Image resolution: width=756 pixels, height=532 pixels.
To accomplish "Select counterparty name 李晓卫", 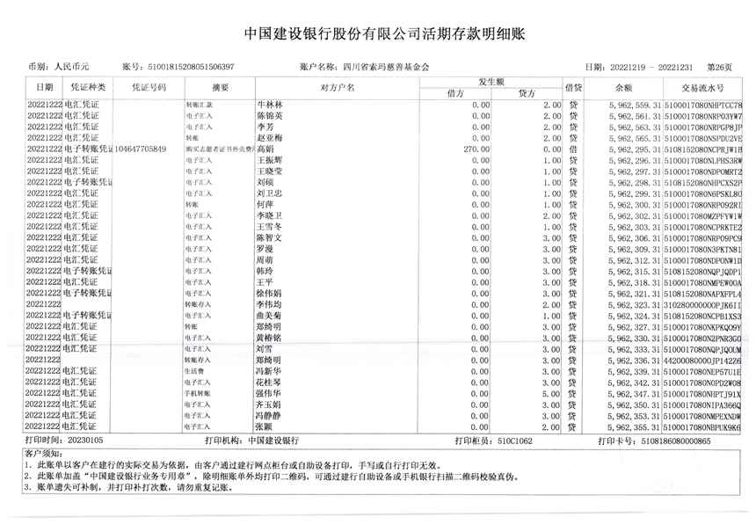I will [x=270, y=215].
